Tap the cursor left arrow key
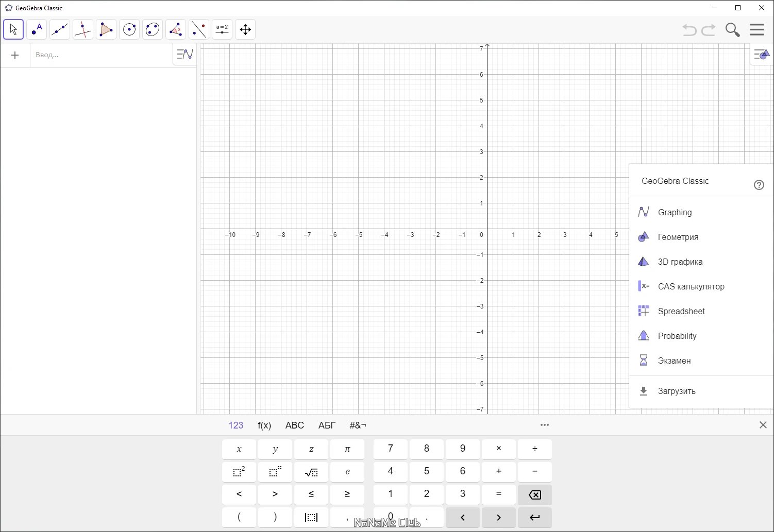The image size is (774, 532). 463,518
